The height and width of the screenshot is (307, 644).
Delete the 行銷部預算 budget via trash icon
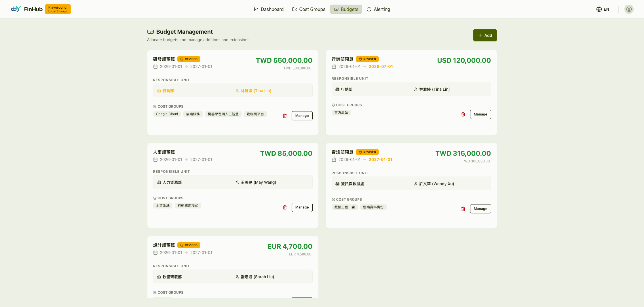point(463,114)
